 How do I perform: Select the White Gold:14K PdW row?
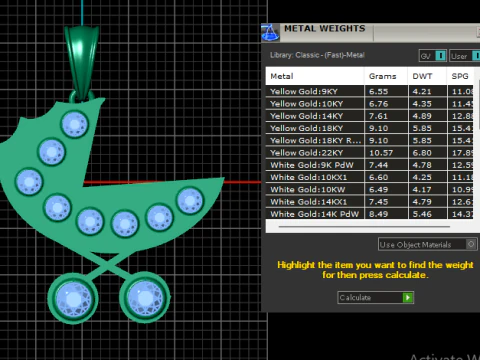[369, 214]
